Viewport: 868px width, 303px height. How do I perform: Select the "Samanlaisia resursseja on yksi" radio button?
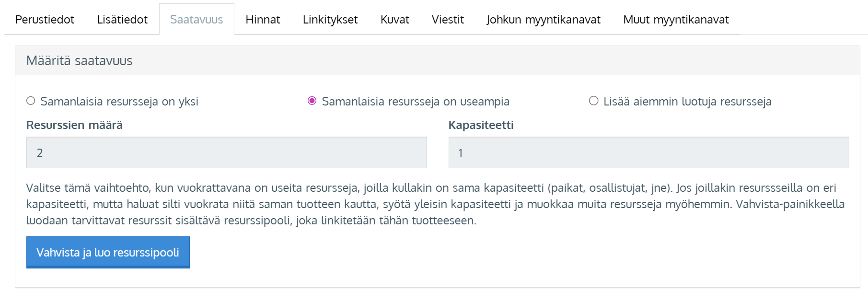[31, 101]
